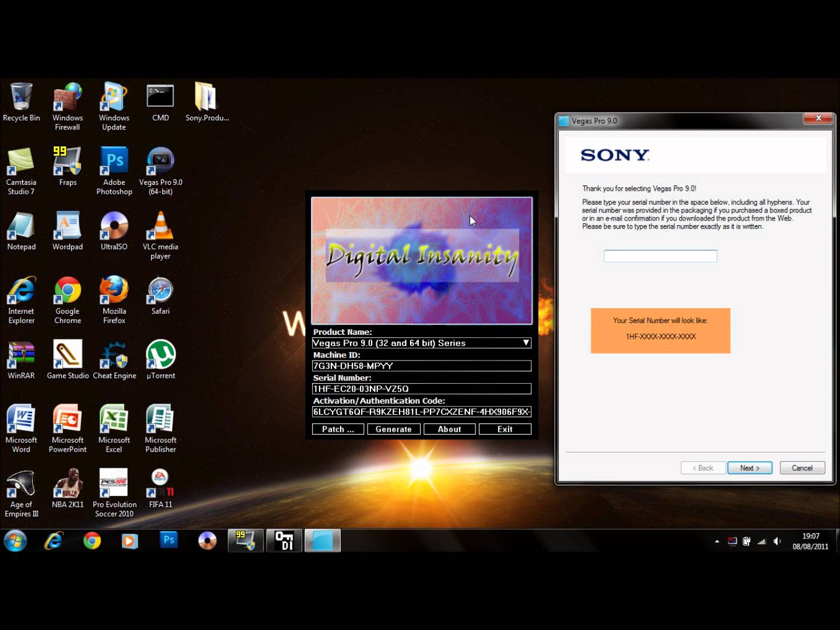
Task: Open the clock showing 19:07
Action: click(810, 541)
